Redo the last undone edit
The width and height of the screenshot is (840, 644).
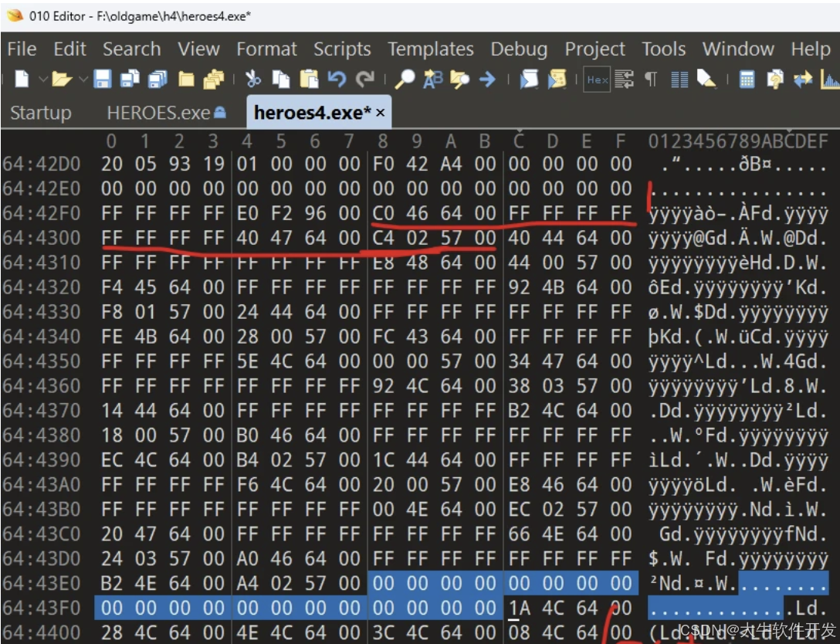(365, 80)
